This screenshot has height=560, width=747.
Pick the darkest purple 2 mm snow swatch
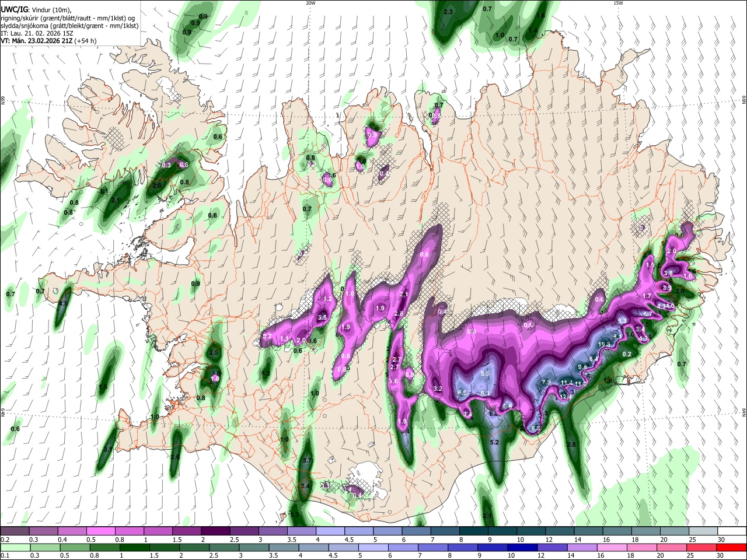click(215, 531)
